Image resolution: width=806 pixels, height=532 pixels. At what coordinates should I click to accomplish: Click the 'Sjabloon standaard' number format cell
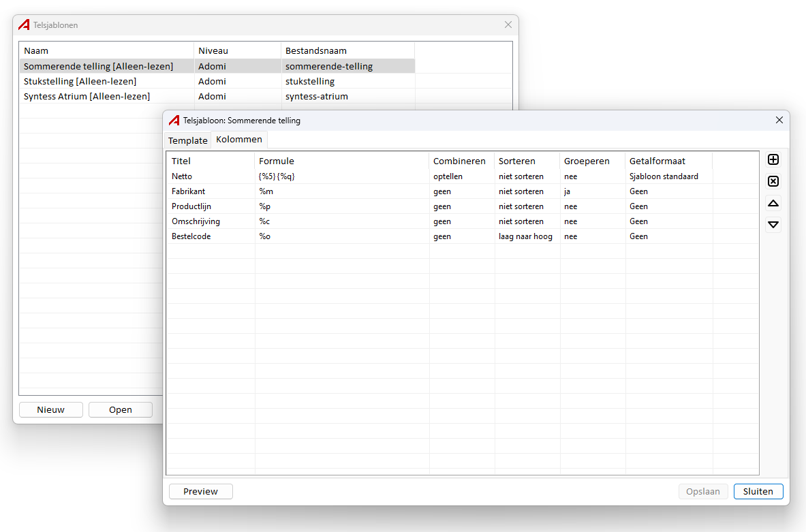point(669,176)
